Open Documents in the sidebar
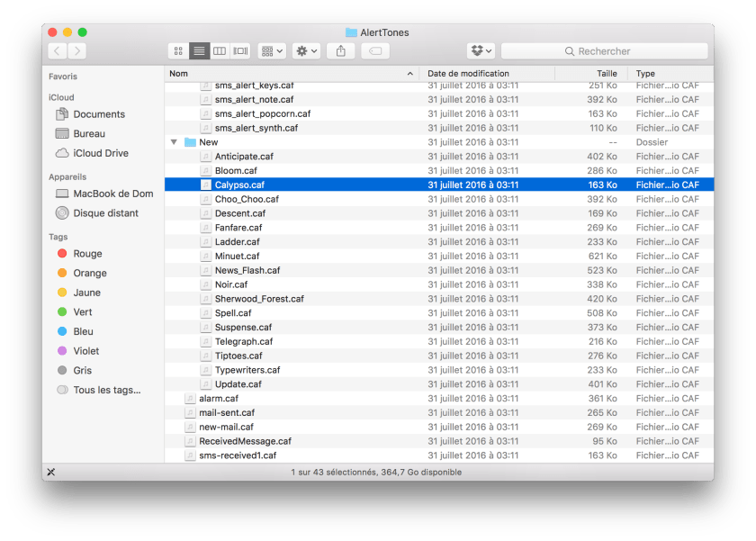 98,114
